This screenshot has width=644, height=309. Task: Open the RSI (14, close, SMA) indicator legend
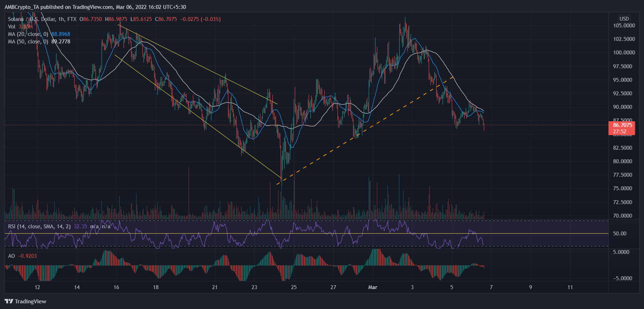tap(39, 226)
